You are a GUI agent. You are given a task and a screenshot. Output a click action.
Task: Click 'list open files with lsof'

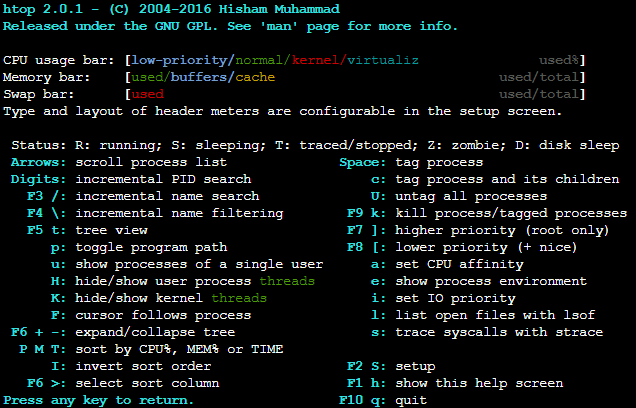coord(495,316)
